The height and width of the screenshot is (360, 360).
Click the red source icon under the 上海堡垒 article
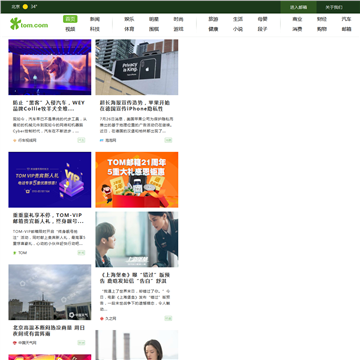(x=102, y=319)
